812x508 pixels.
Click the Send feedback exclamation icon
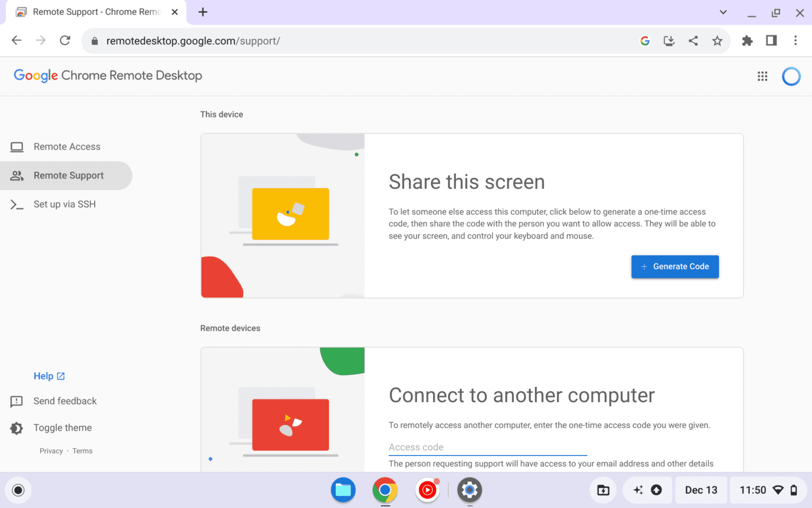16,401
